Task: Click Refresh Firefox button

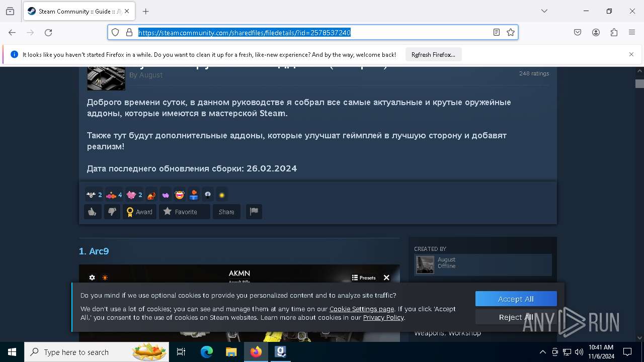Action: 433,54
